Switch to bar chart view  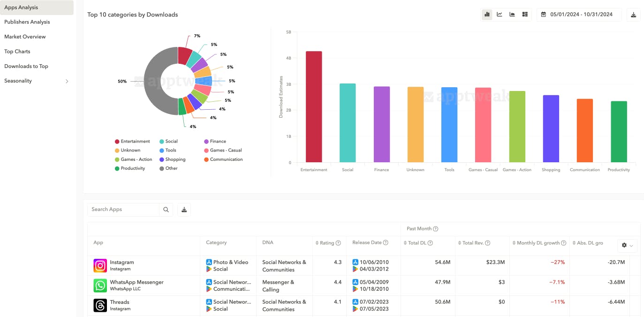(x=487, y=15)
